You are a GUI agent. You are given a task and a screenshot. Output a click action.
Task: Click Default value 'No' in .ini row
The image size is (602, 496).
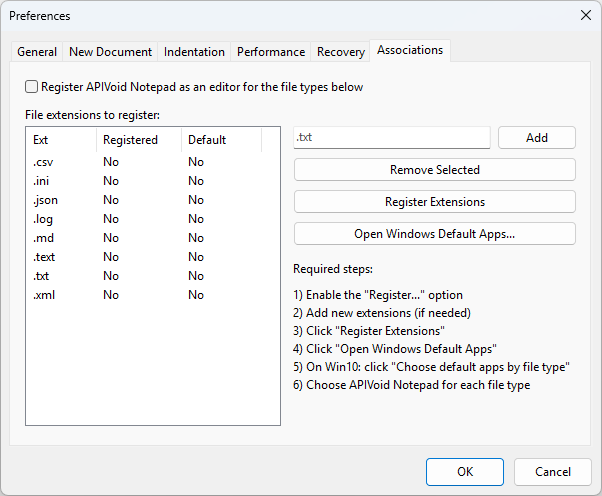pyautogui.click(x=196, y=181)
